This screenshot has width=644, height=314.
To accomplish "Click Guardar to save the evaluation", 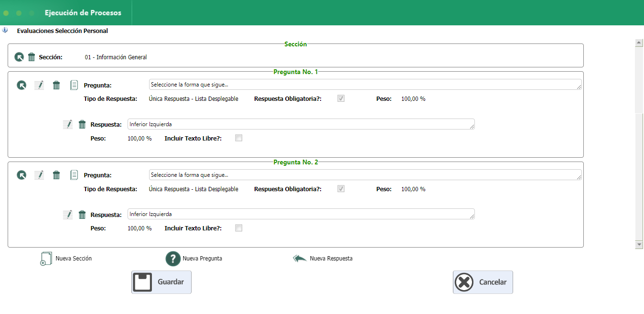I will pyautogui.click(x=161, y=282).
